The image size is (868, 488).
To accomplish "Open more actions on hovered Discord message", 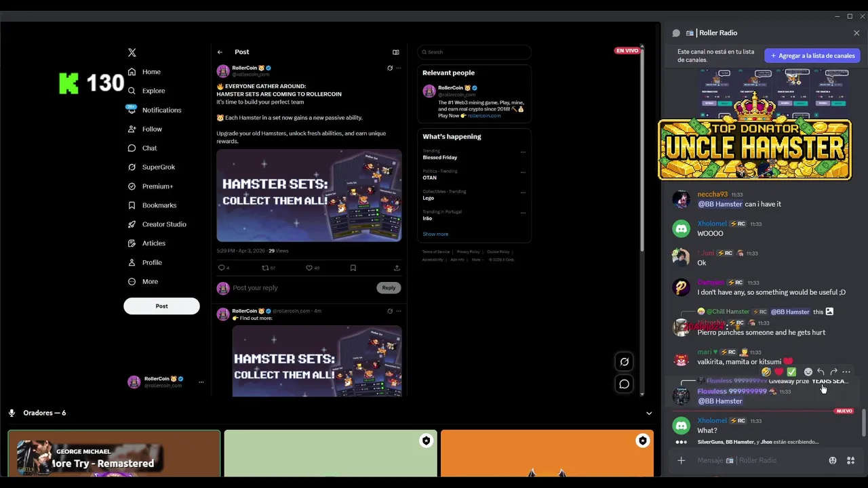I will [x=846, y=372].
